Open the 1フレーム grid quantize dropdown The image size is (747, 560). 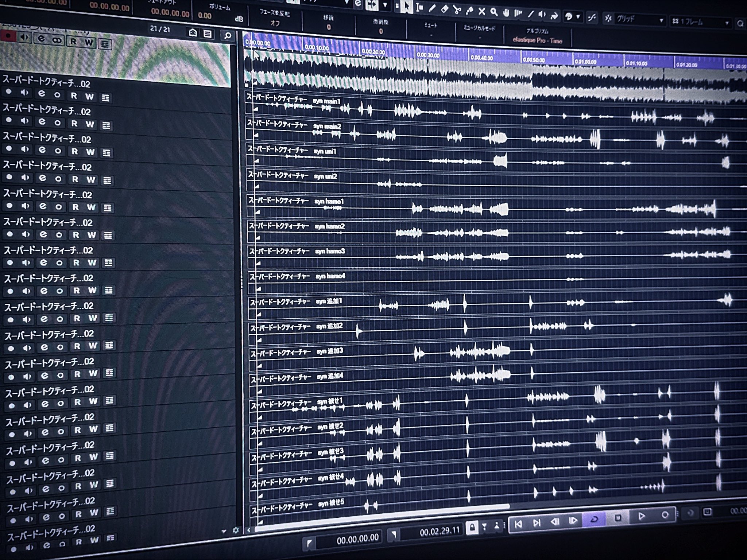(700, 22)
